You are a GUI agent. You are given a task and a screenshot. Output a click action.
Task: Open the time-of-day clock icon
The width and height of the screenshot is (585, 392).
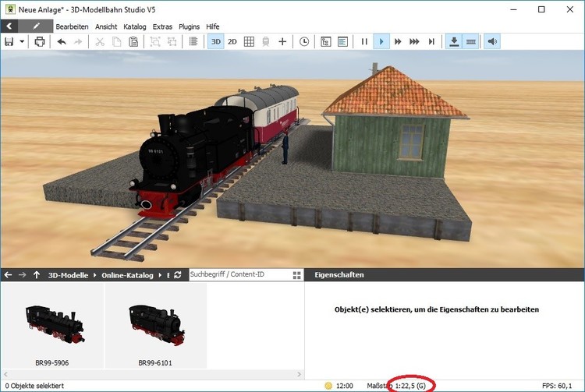coord(304,41)
